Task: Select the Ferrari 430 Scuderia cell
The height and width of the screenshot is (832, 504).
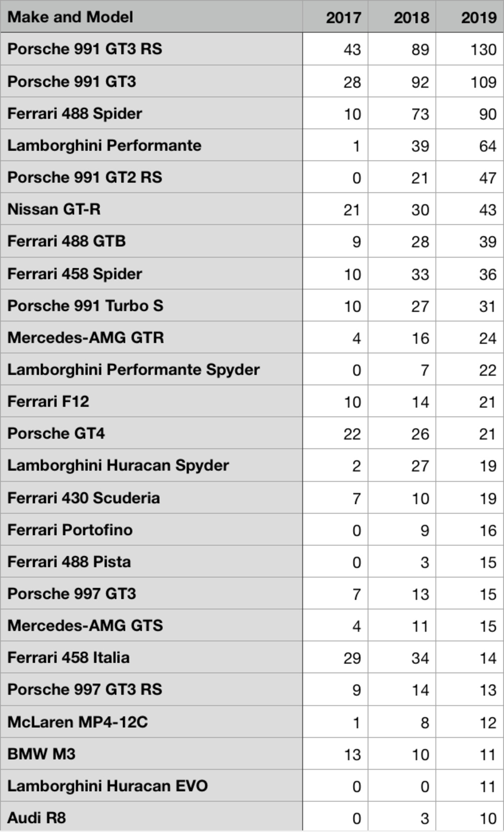Action: coord(151,497)
